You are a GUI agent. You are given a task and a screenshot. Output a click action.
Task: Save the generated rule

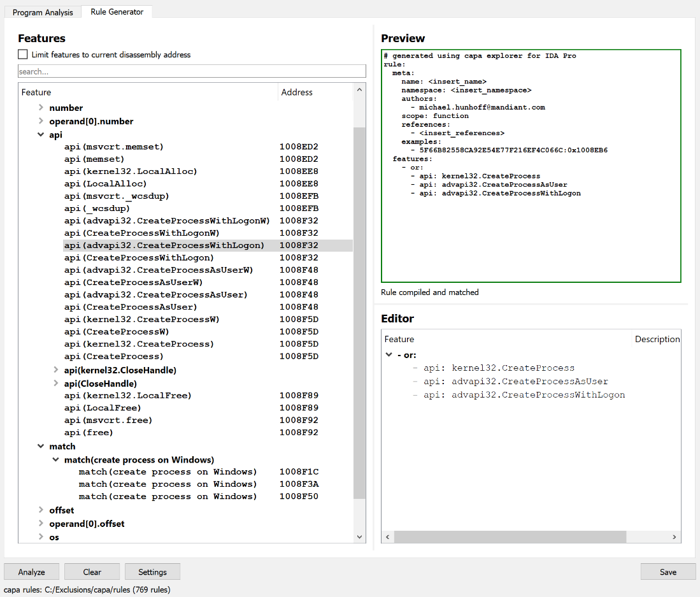point(668,572)
